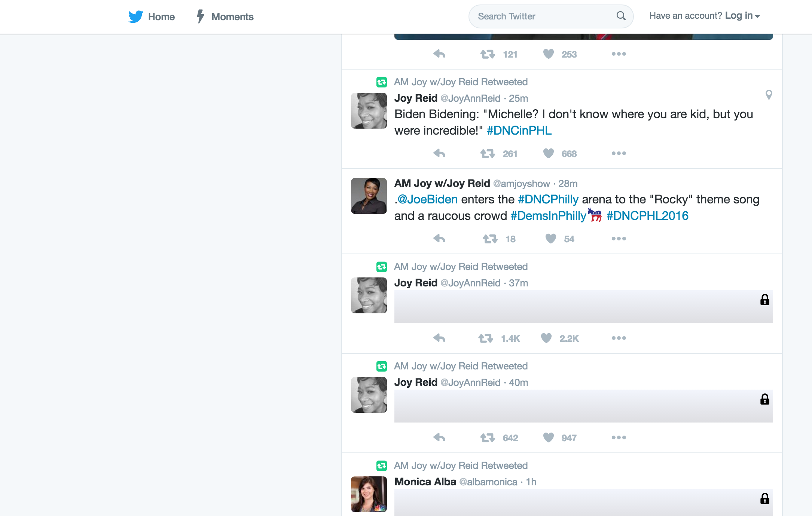Click the search magnifier icon
The height and width of the screenshot is (516, 812).
621,16
